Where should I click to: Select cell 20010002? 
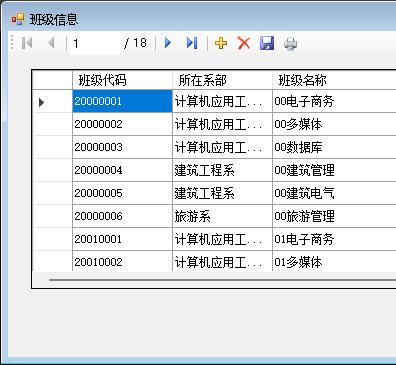tap(122, 261)
